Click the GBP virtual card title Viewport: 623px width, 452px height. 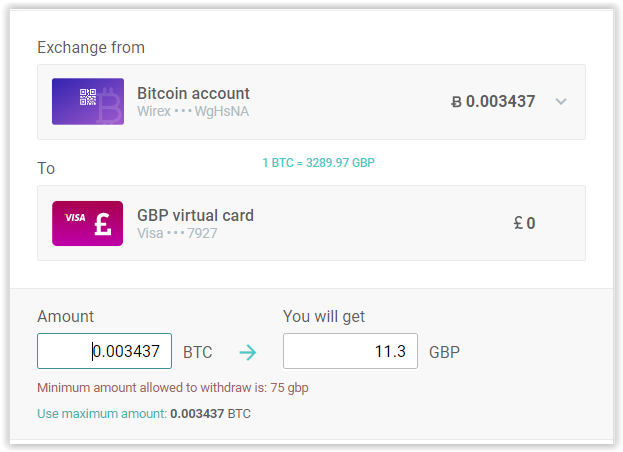[195, 215]
